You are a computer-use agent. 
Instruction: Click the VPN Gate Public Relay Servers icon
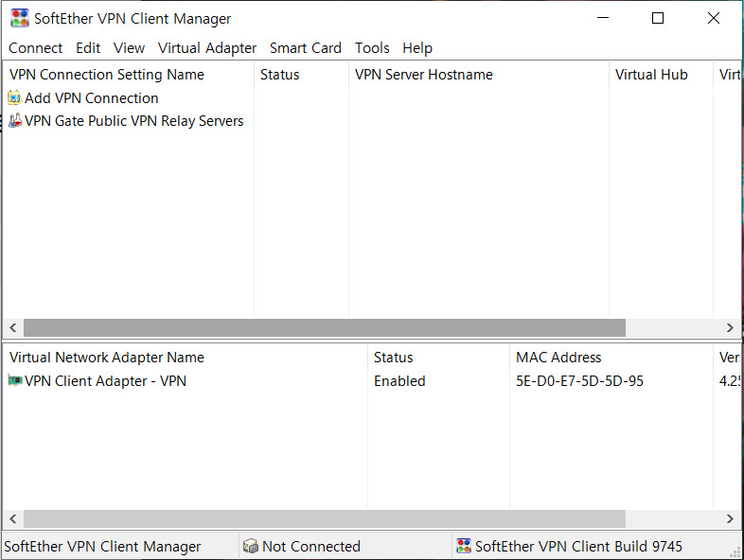pyautogui.click(x=14, y=121)
